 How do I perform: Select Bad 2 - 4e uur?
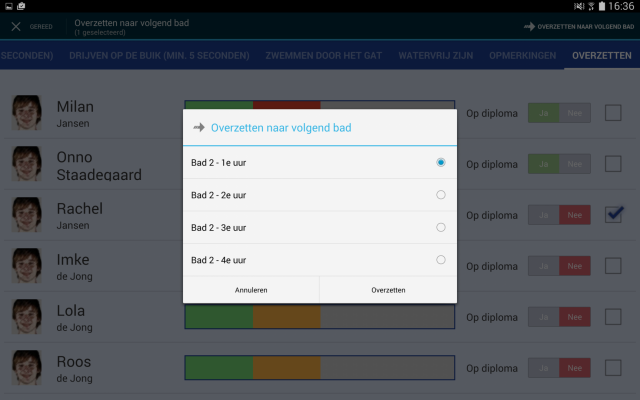point(440,260)
